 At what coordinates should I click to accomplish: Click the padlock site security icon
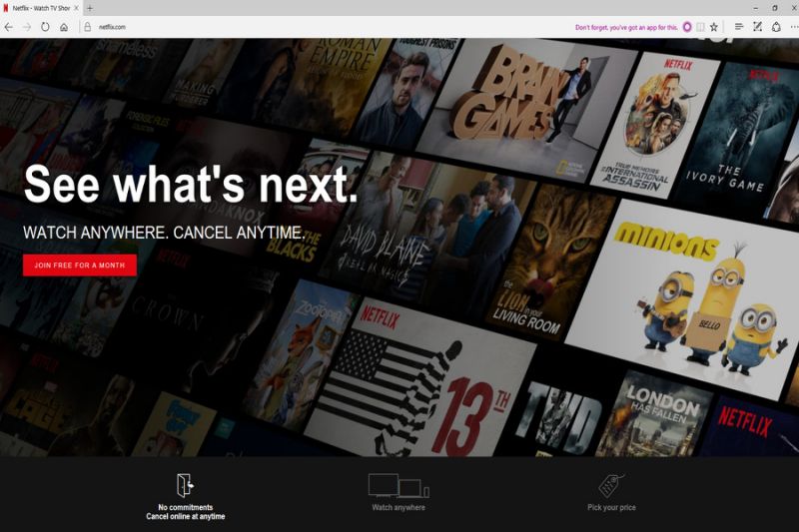[x=88, y=27]
